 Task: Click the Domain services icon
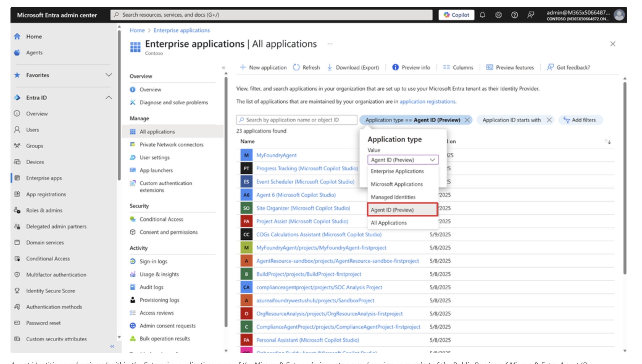17,242
